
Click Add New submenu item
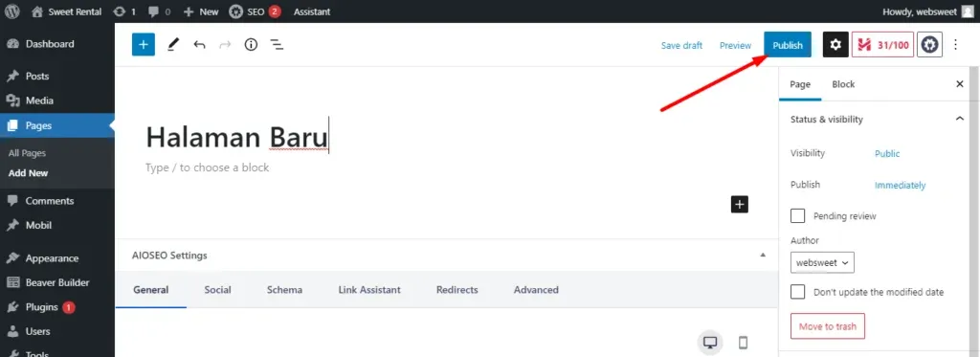28,173
